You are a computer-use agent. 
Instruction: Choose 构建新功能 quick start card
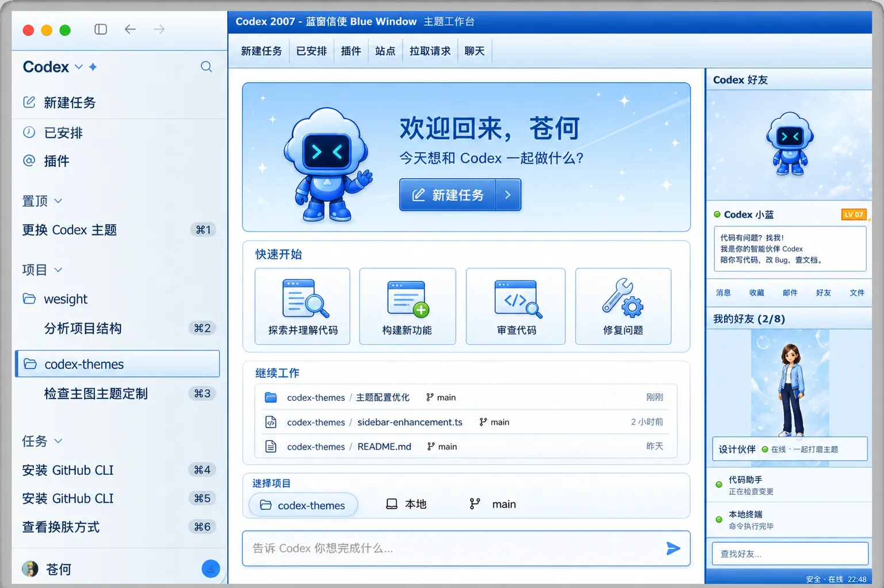407,306
